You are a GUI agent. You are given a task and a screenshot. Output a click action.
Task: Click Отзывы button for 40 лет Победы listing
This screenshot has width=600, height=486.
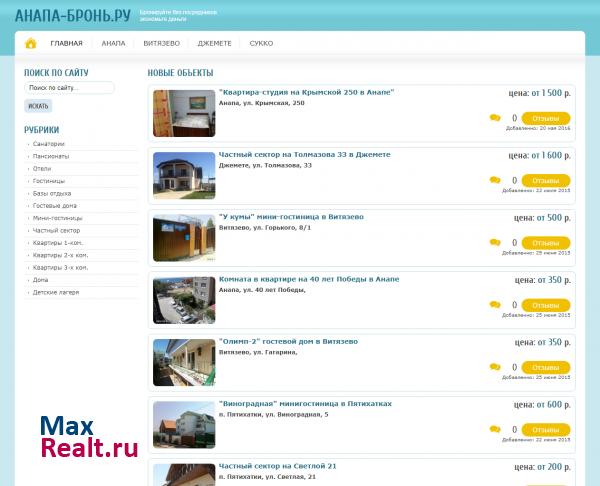click(x=546, y=305)
